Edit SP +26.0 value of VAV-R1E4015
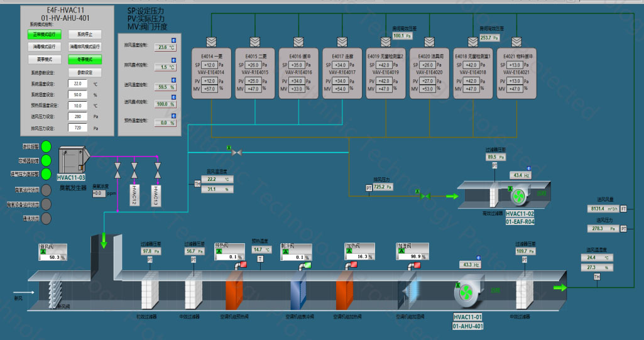 point(253,65)
